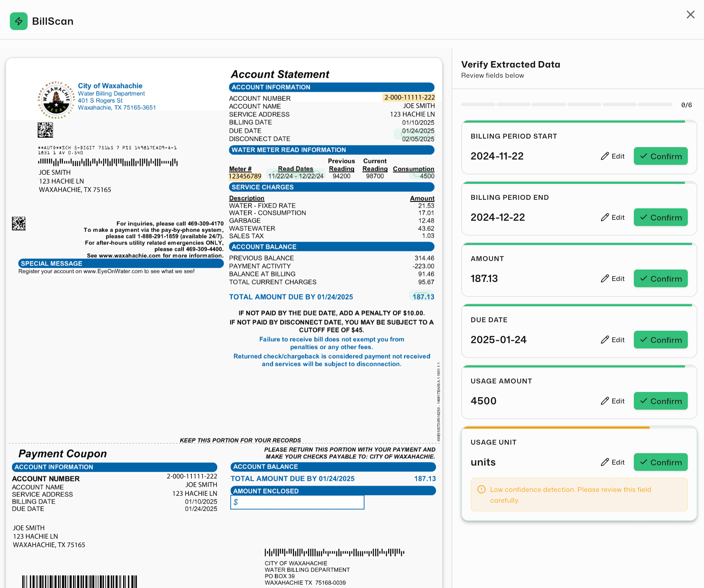Click the 0/6 verification progress bar
Screen dimensions: 704x588
pos(566,105)
